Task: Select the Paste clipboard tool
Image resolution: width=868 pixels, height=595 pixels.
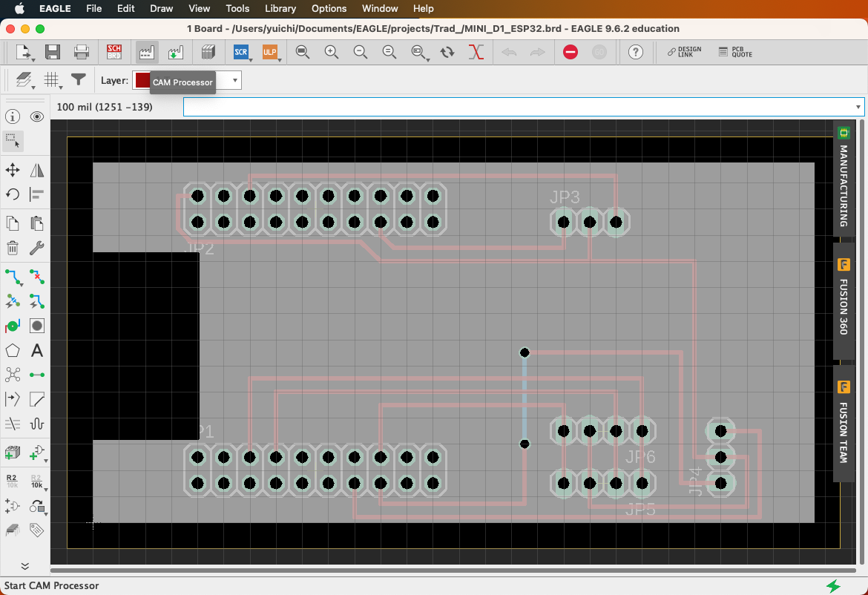Action: 37,223
